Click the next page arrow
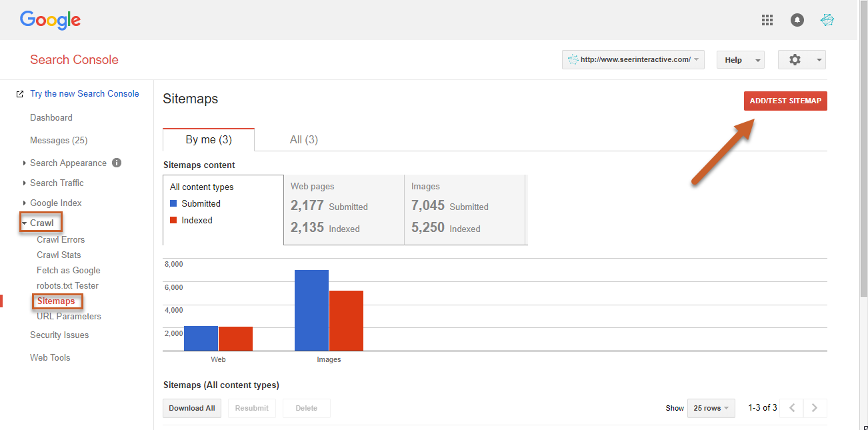 point(815,408)
